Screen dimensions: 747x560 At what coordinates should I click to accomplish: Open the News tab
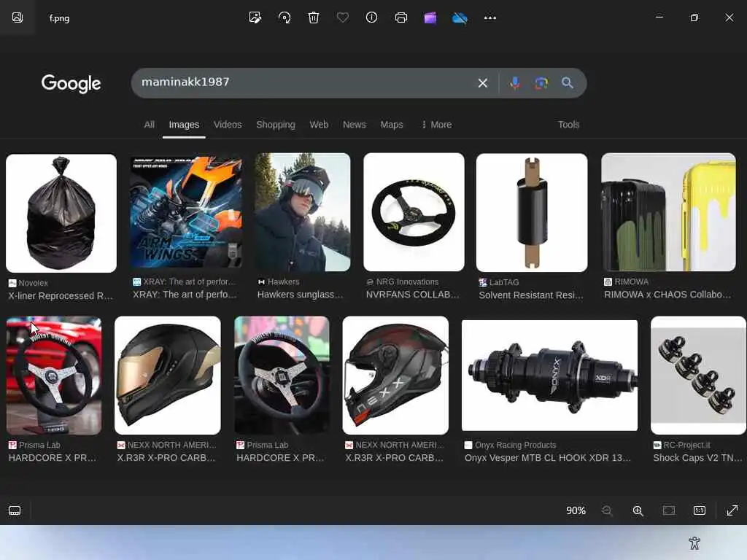tap(355, 125)
